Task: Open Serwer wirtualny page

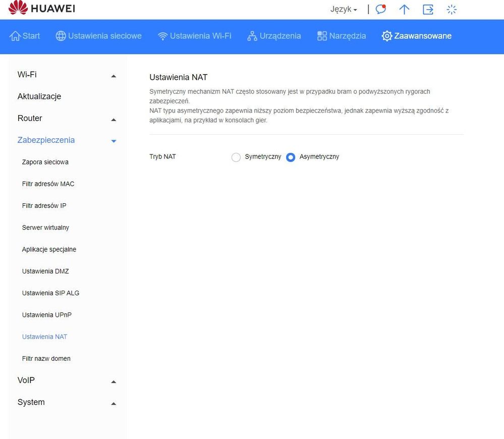Action: point(45,228)
